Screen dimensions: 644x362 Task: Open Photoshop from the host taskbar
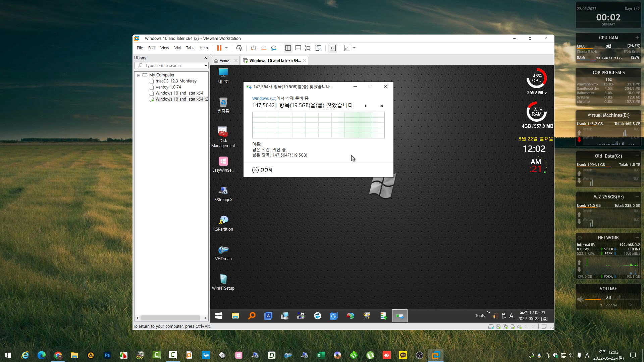point(107,355)
